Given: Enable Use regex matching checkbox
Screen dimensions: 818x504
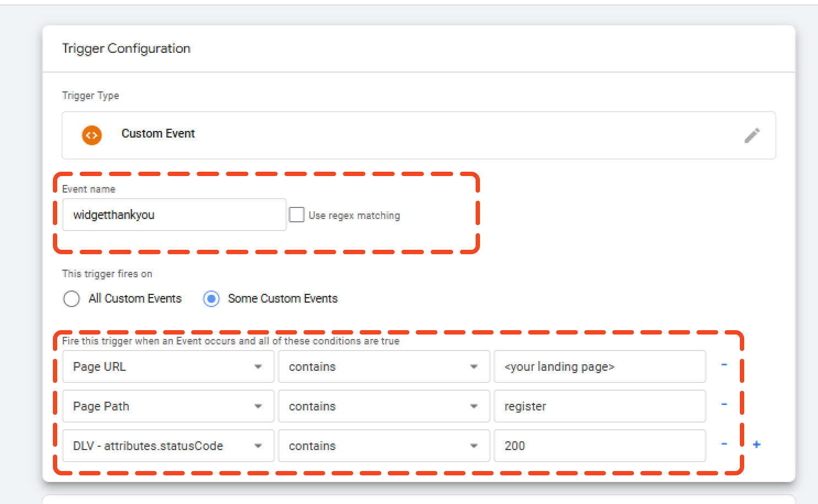Looking at the screenshot, I should coord(297,215).
